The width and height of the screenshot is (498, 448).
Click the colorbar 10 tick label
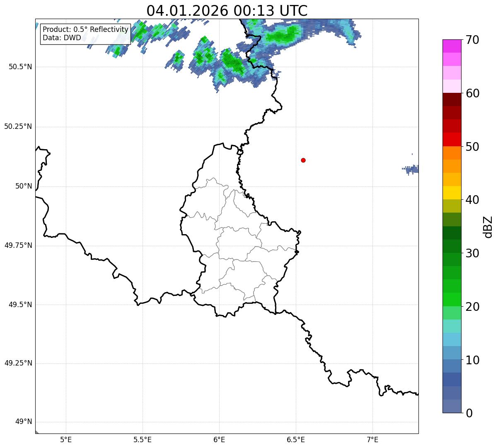click(472, 360)
